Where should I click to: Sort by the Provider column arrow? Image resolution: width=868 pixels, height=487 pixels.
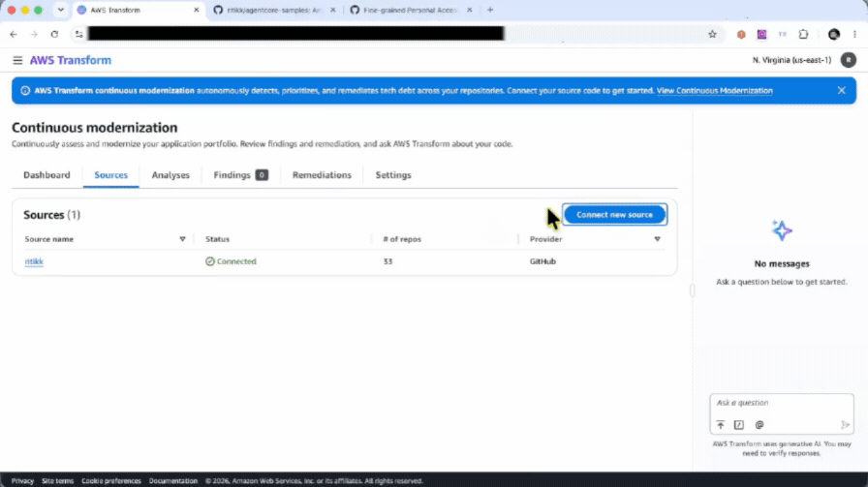click(x=657, y=239)
